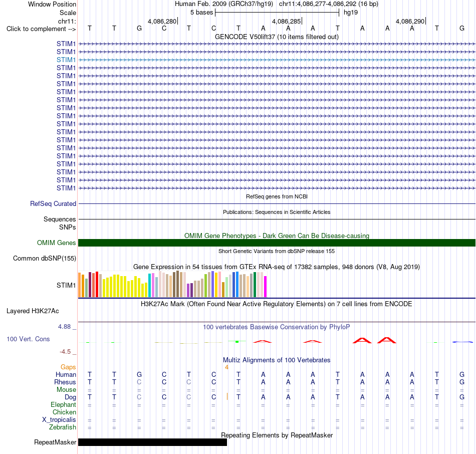This screenshot has height=454, width=476.
Task: Click the 'RefSeq Curated' track label
Action: click(53, 204)
